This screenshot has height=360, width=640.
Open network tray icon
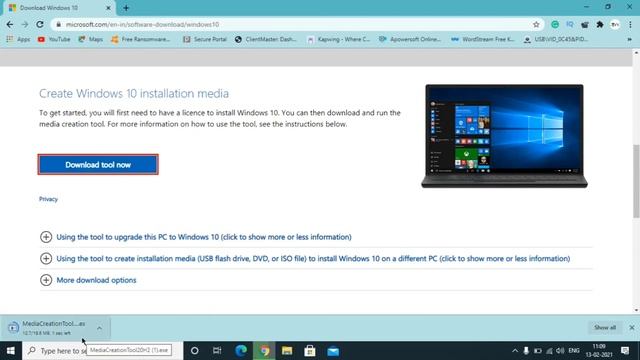click(x=549, y=351)
